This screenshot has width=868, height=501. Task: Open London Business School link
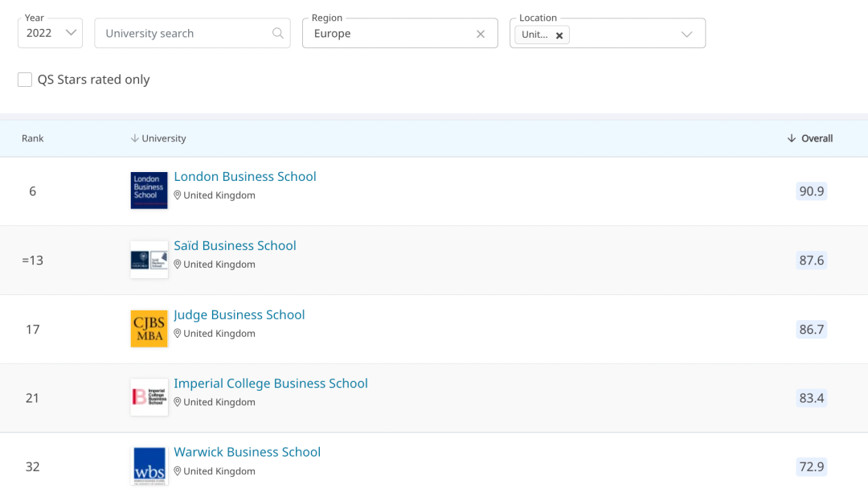245,177
